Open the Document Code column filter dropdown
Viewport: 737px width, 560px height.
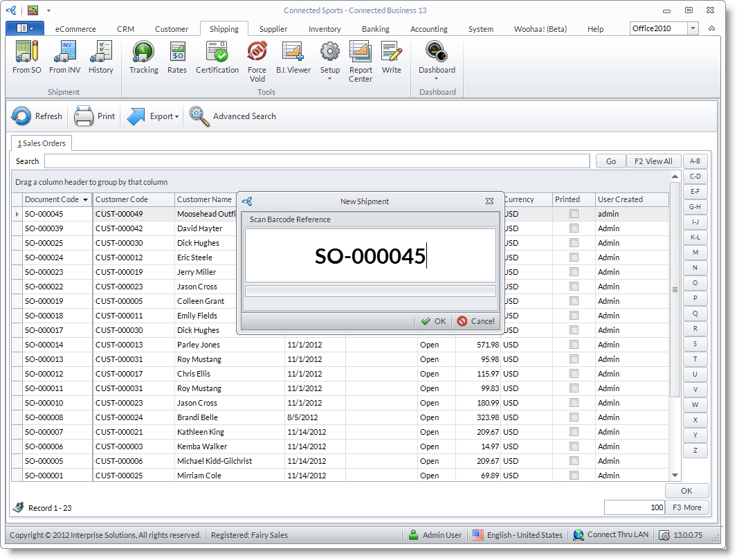[x=86, y=199]
